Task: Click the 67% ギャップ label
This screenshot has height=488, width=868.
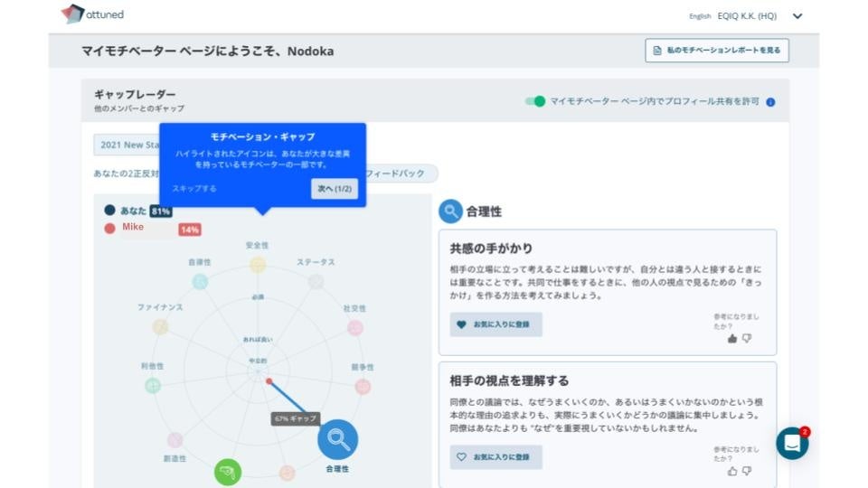Action: pyautogui.click(x=296, y=418)
